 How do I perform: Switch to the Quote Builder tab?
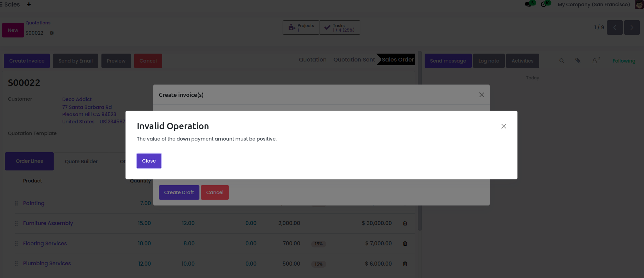click(81, 162)
